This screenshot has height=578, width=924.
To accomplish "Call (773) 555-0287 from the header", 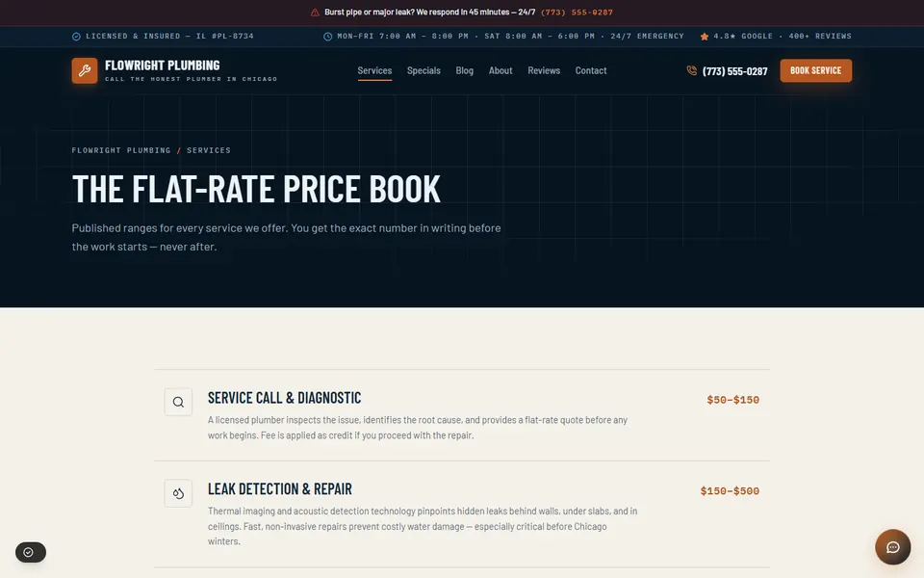I will tap(734, 71).
